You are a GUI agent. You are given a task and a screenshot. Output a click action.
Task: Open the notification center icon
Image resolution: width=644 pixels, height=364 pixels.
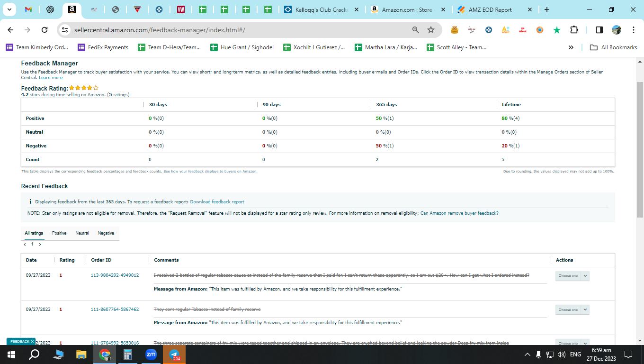click(x=628, y=355)
